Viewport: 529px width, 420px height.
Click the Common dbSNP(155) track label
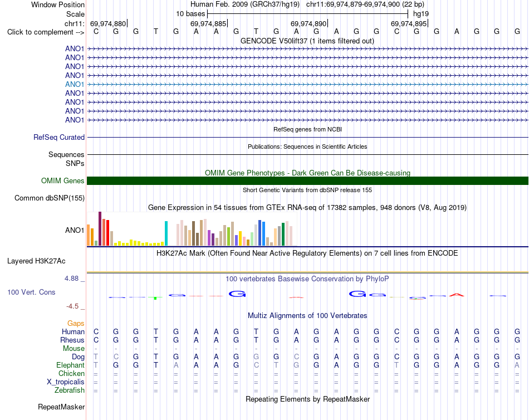pyautogui.click(x=49, y=198)
